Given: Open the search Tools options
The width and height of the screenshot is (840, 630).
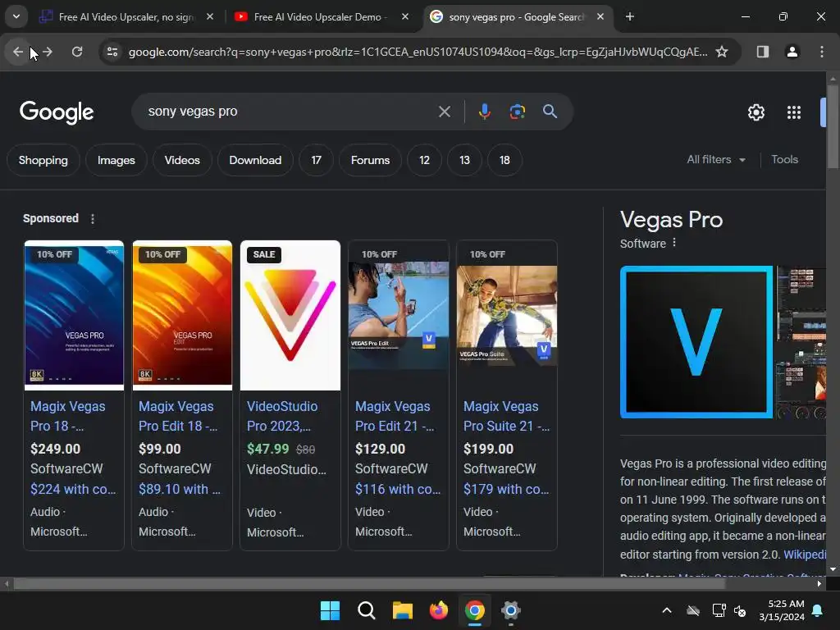Looking at the screenshot, I should tap(784, 160).
